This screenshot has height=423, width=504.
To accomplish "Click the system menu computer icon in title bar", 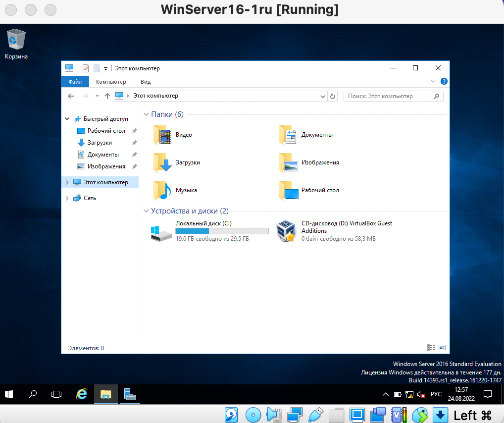I will [x=69, y=68].
